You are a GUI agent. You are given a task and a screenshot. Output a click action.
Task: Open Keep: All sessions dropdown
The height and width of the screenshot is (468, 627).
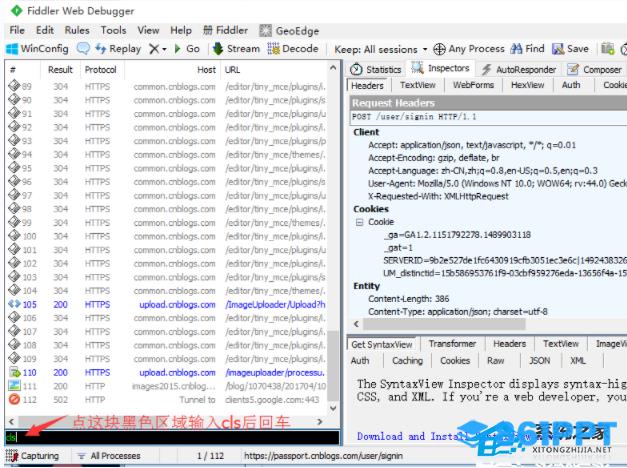[381, 49]
